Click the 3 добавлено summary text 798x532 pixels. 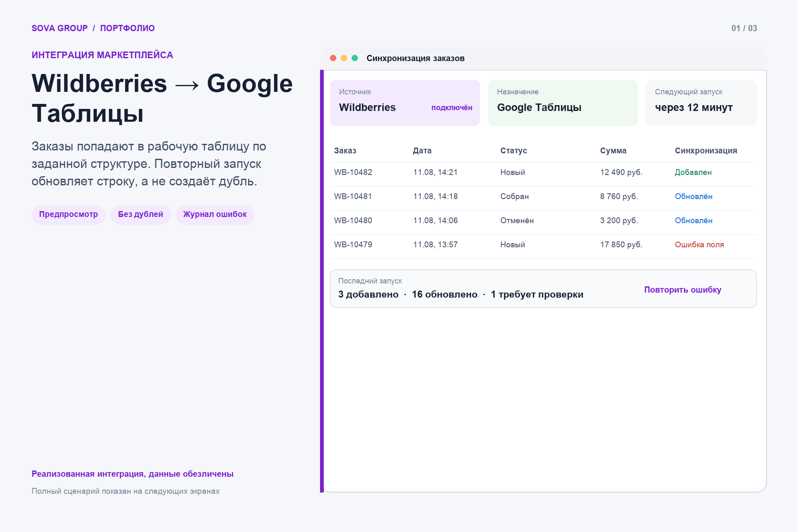click(368, 295)
